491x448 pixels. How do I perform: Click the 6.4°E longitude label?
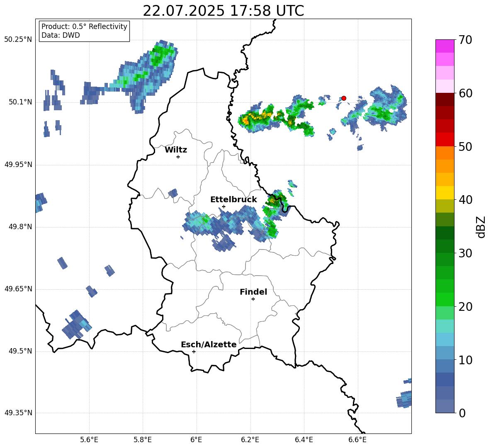304,440
